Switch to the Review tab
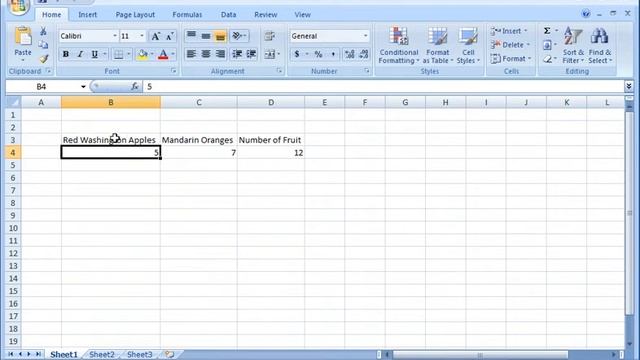Screen dimensions: 640x360 266,15
